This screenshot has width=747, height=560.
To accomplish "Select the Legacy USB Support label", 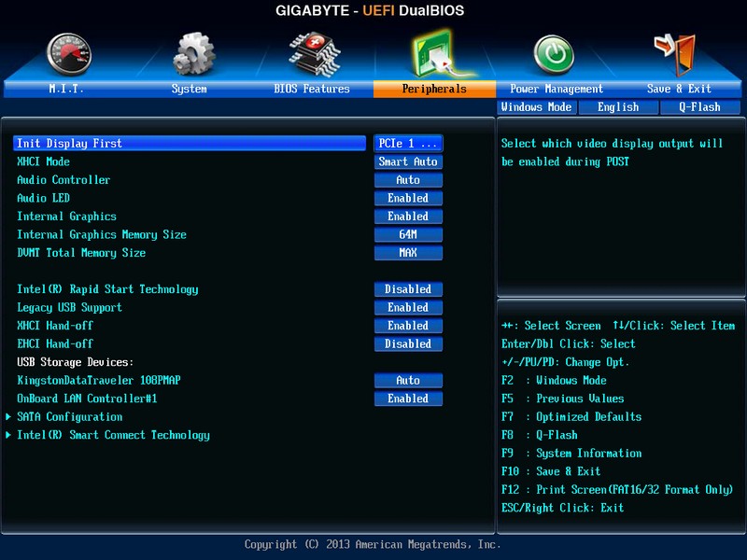I will click(x=69, y=308).
